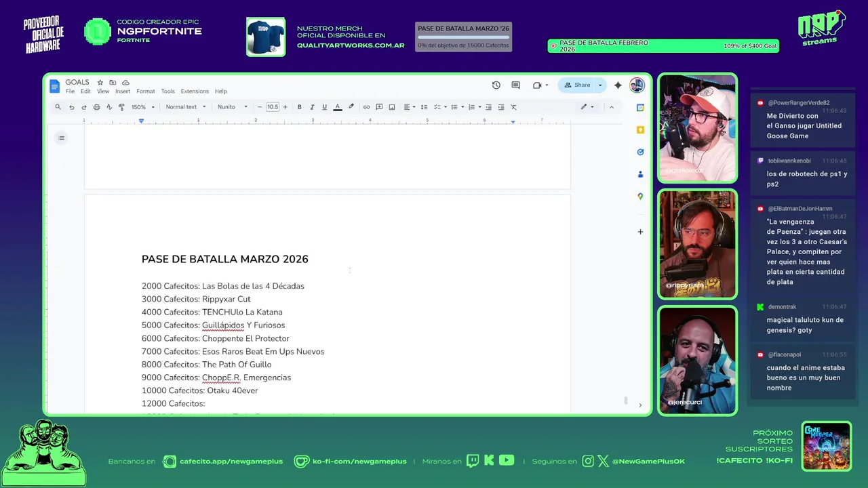Viewport: 868px width, 488px height.
Task: Star the GOALS document
Action: pos(100,83)
